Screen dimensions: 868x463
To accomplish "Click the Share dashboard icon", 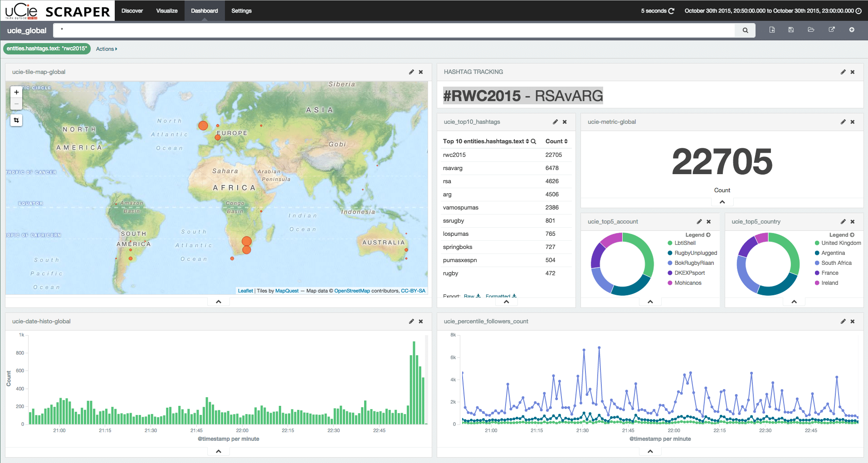I will coord(831,30).
